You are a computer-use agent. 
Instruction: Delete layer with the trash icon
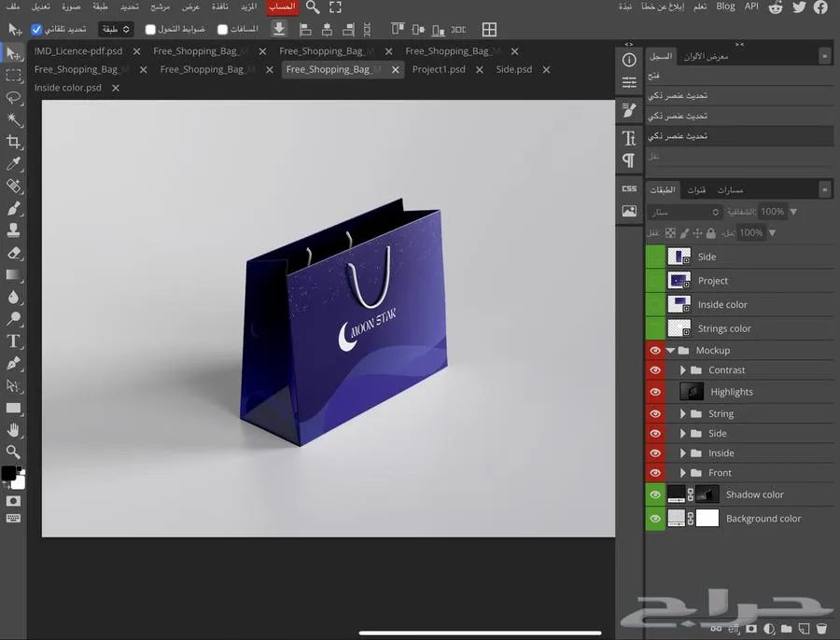pyautogui.click(x=821, y=628)
